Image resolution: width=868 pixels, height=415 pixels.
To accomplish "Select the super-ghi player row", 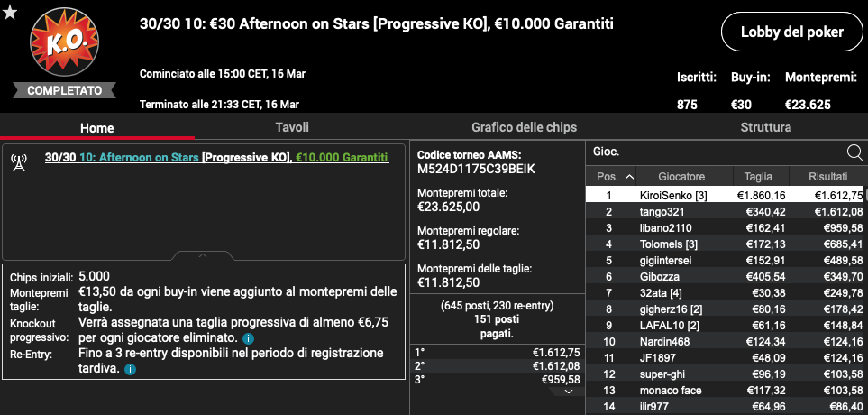I will coord(726,374).
